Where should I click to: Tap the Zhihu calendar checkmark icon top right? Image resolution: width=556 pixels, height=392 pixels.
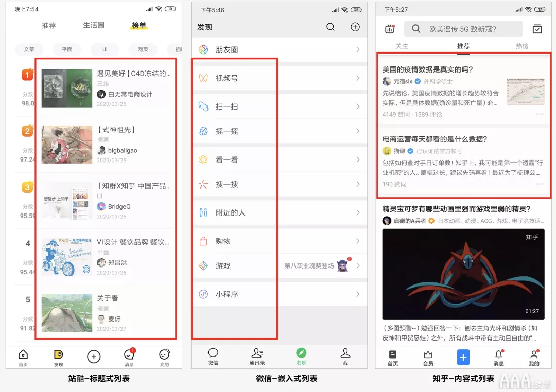click(537, 29)
